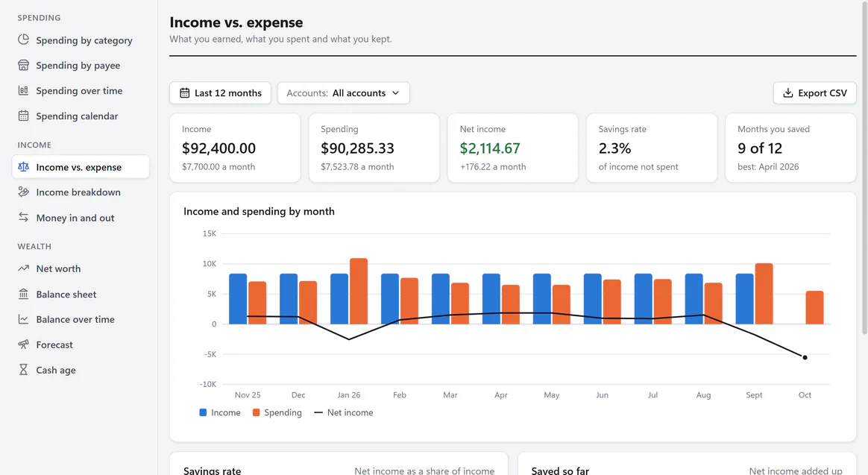Click the telescope icon beside Forecast
This screenshot has width=868, height=475.
[x=23, y=345]
